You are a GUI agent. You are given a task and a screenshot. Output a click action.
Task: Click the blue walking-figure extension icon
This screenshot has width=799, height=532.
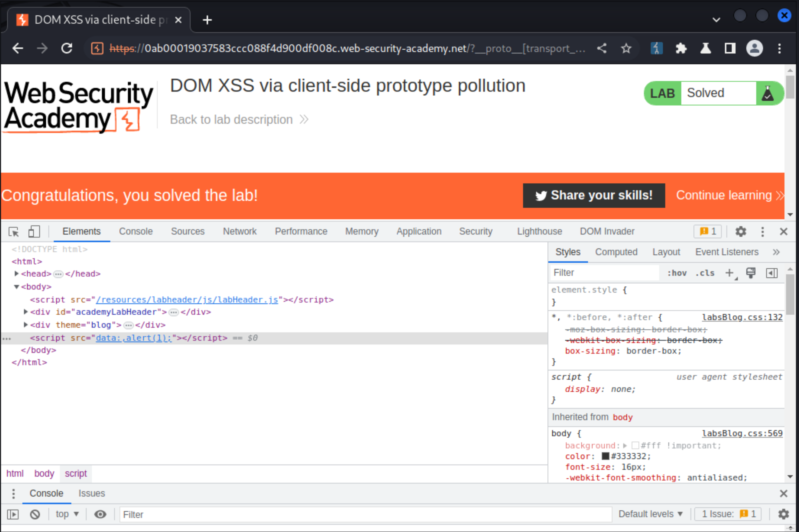tap(656, 49)
